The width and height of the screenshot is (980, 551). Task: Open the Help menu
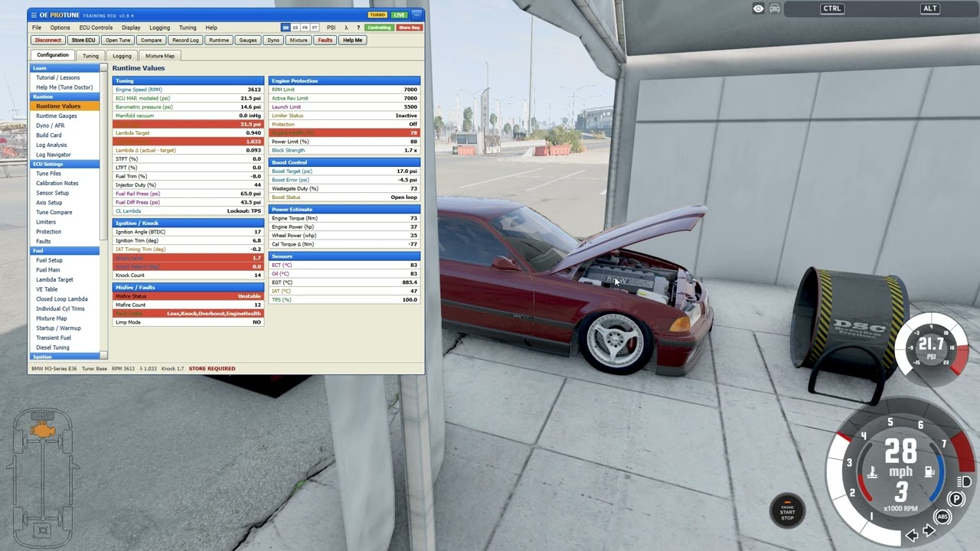[211, 28]
